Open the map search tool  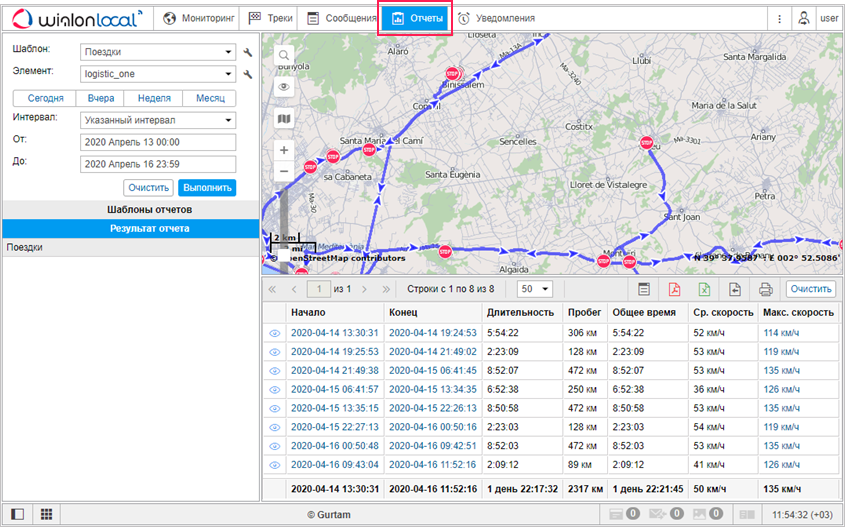[284, 55]
